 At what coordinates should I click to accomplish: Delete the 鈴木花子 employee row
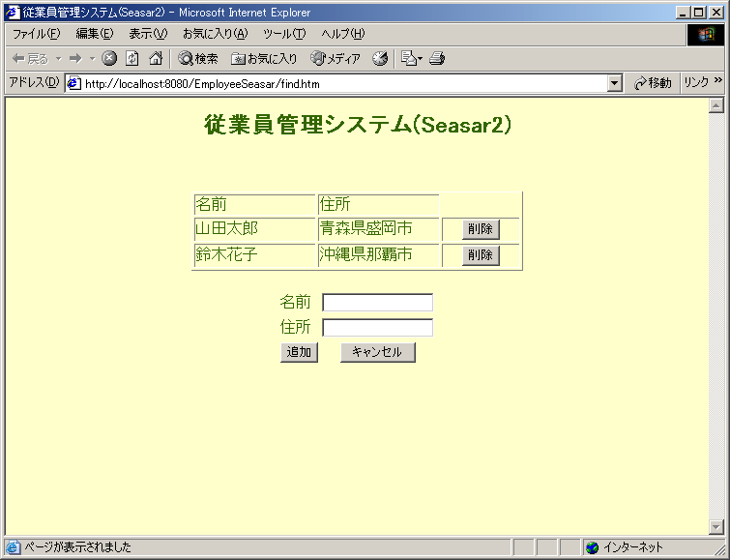click(x=481, y=255)
